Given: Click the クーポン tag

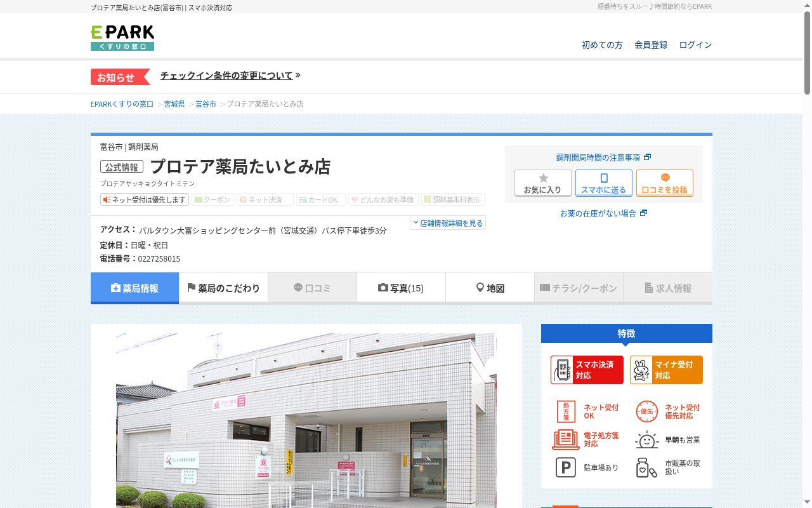Looking at the screenshot, I should (x=213, y=199).
